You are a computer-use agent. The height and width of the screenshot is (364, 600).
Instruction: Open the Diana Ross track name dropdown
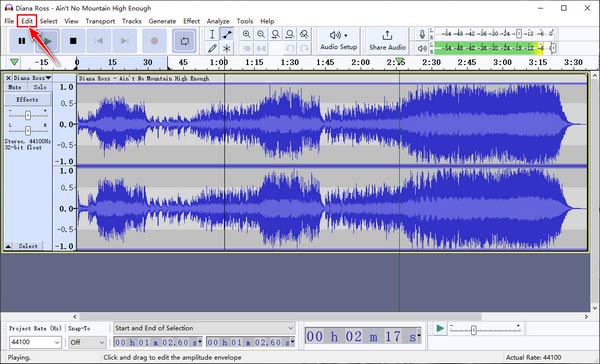32,78
